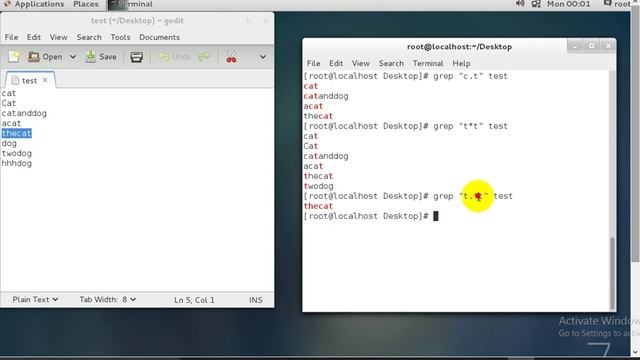Viewport: 640px width, 360px height.
Task: Open gedit Documents menu
Action: pos(159,37)
